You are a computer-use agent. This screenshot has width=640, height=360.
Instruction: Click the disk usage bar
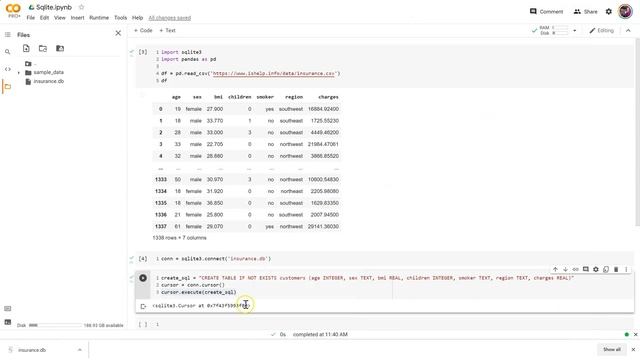click(55, 325)
